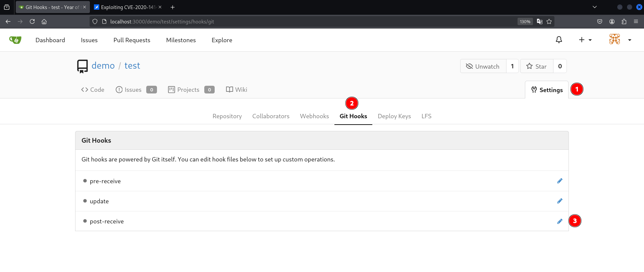Toggle Unwatch for this repository
The width and height of the screenshot is (644, 272).
[x=483, y=66]
